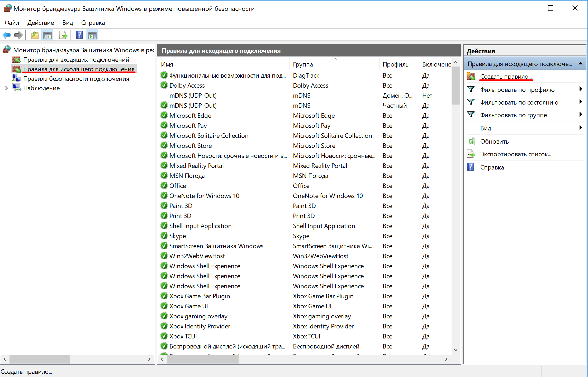Click the Help question mark toolbar icon
This screenshot has width=588, height=377.
(79, 35)
